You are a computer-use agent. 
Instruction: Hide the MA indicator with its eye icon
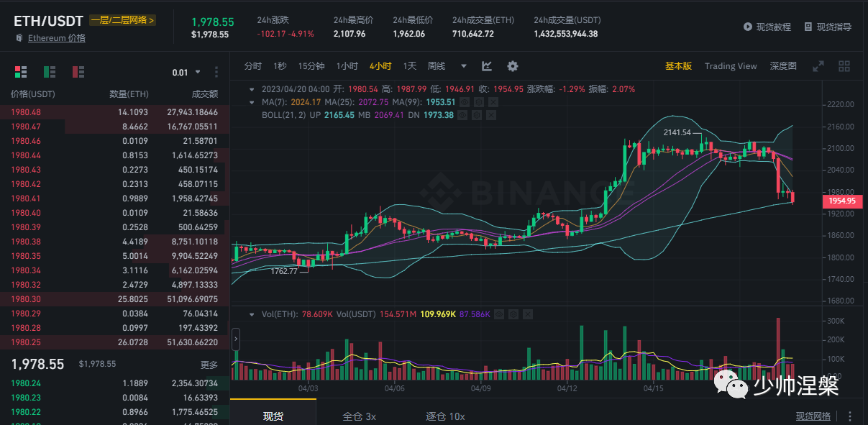pyautogui.click(x=464, y=101)
